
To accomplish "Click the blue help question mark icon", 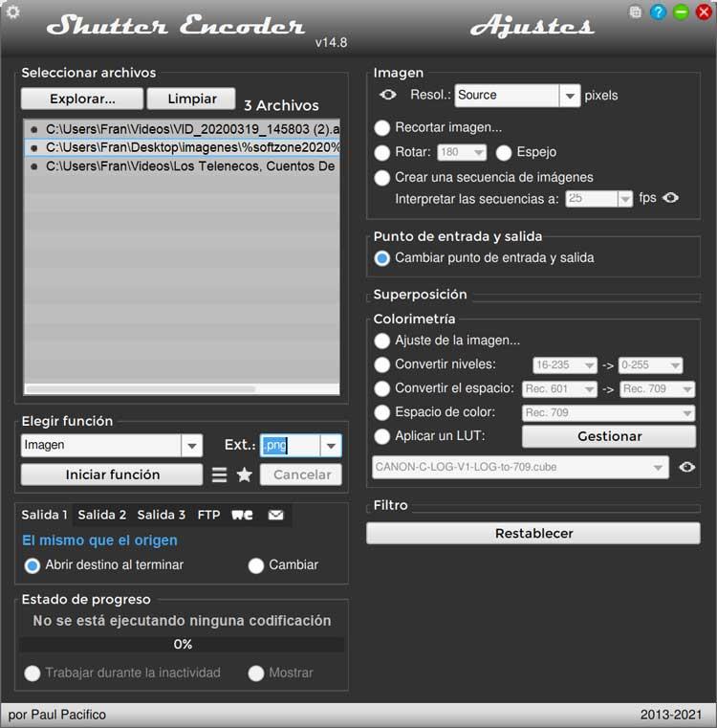I will 658,12.
